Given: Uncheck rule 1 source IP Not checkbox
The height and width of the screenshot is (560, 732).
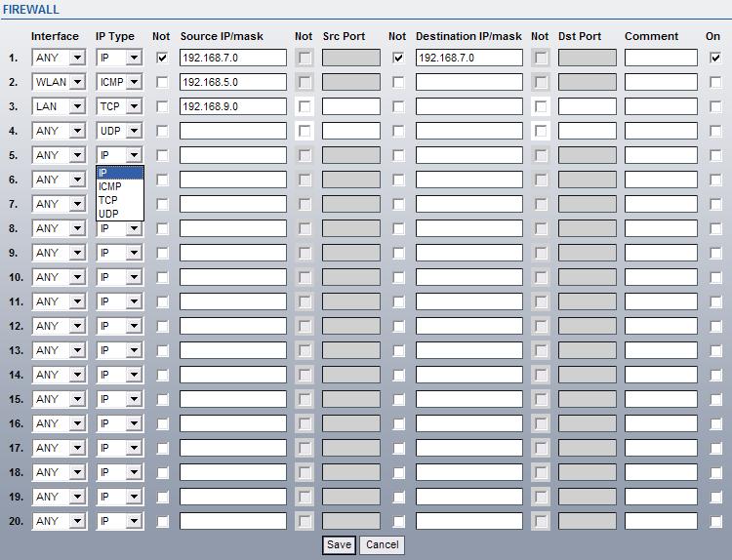Looking at the screenshot, I should pyautogui.click(x=162, y=58).
